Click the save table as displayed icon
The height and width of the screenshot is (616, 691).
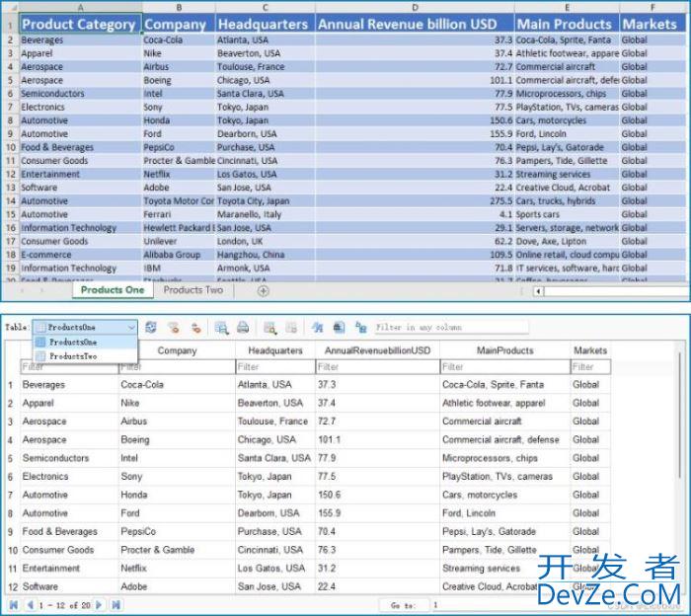point(222,328)
